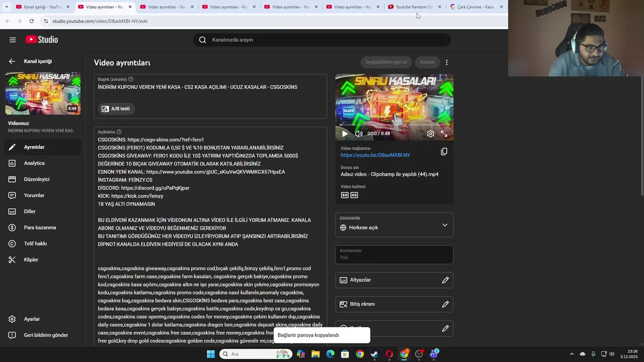This screenshot has height=362, width=644.
Task: Enter fullscreen on the video preview
Action: 444,134
